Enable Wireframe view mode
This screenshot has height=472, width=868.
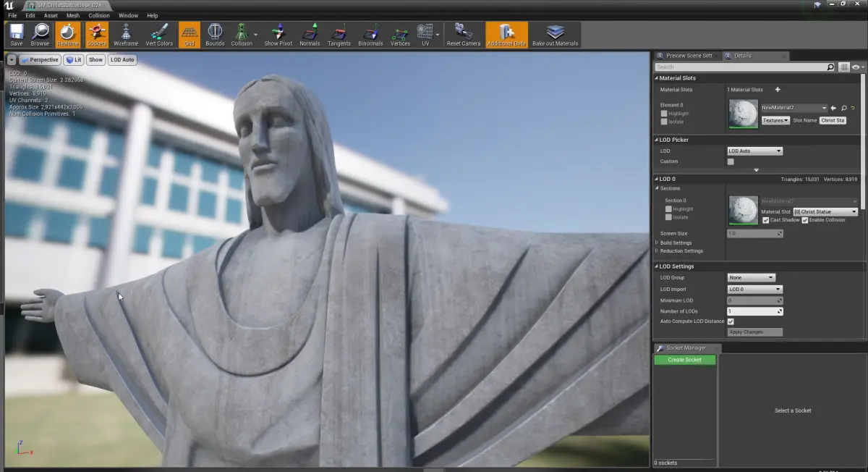pos(126,35)
